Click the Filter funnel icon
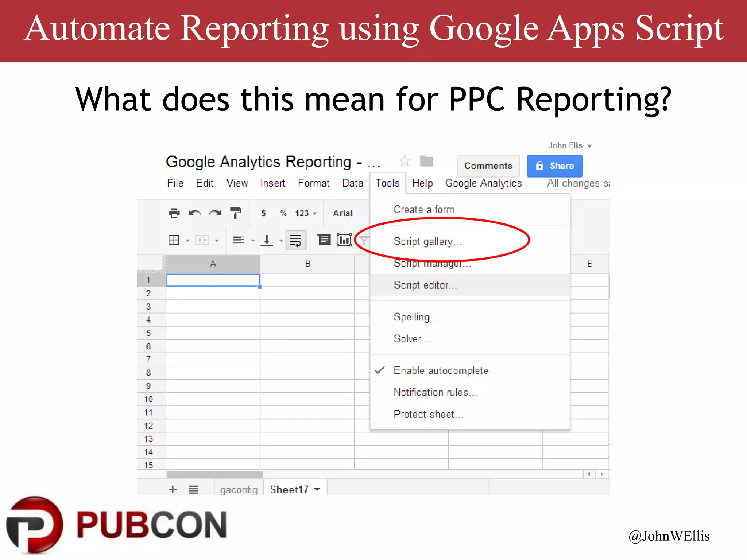747x560 pixels. 364,240
